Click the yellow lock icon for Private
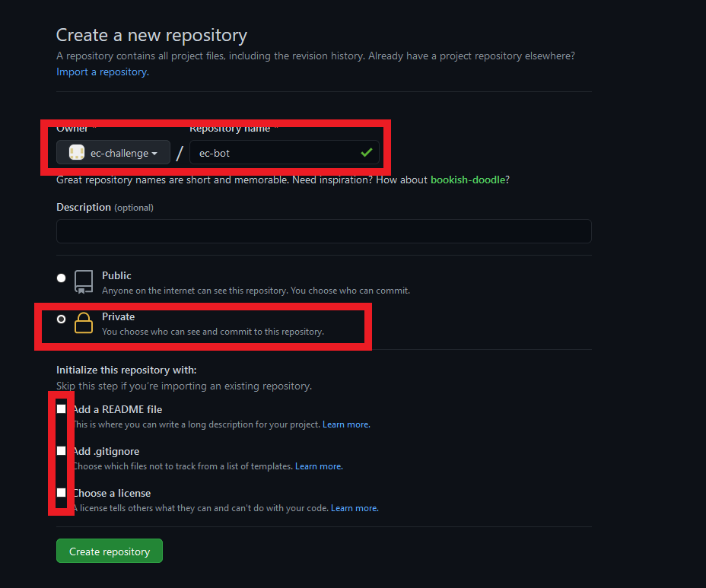This screenshot has width=706, height=588. (x=84, y=323)
